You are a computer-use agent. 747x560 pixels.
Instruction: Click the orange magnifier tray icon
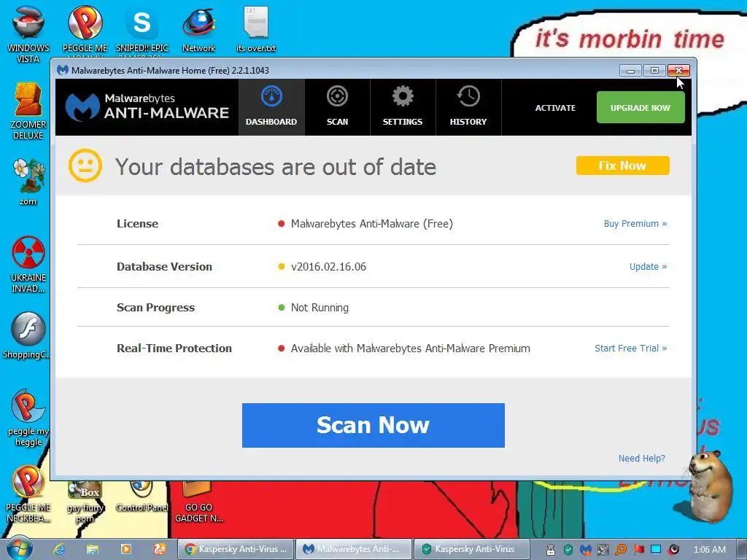[621, 550]
